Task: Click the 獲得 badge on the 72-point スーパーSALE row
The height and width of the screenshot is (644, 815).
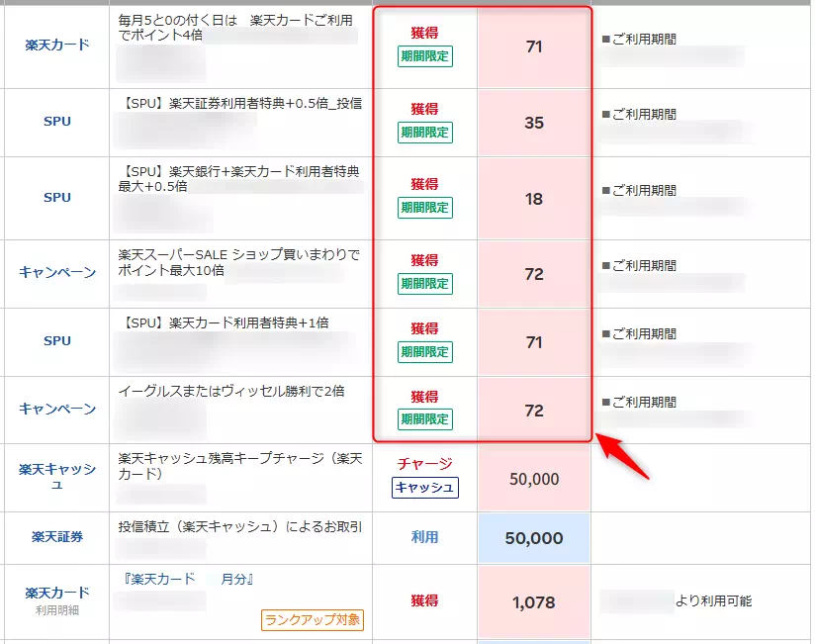Action: [424, 261]
